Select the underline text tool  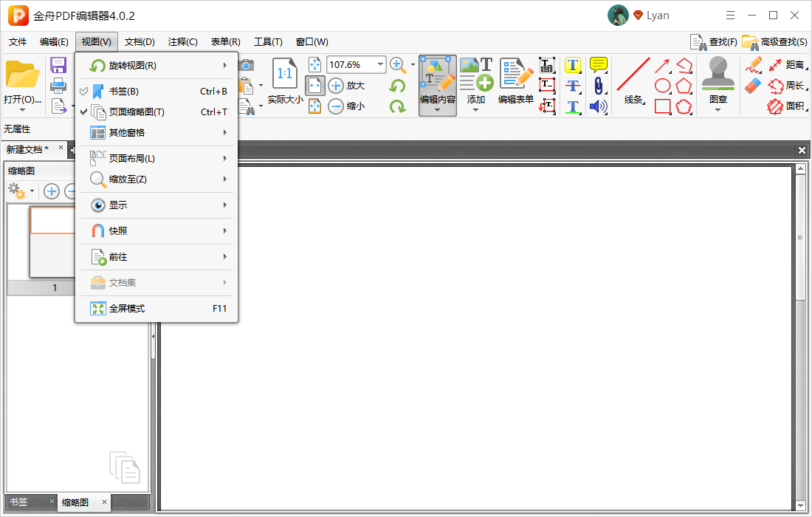click(x=573, y=106)
